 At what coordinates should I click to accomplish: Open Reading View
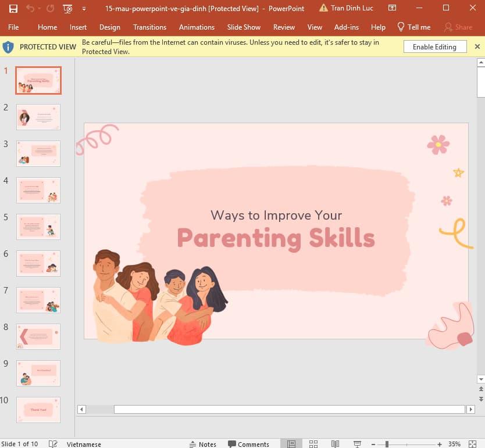click(335, 444)
